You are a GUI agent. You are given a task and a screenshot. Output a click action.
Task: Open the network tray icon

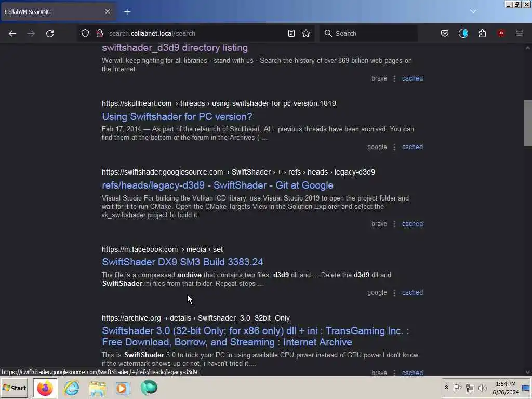[470, 388]
